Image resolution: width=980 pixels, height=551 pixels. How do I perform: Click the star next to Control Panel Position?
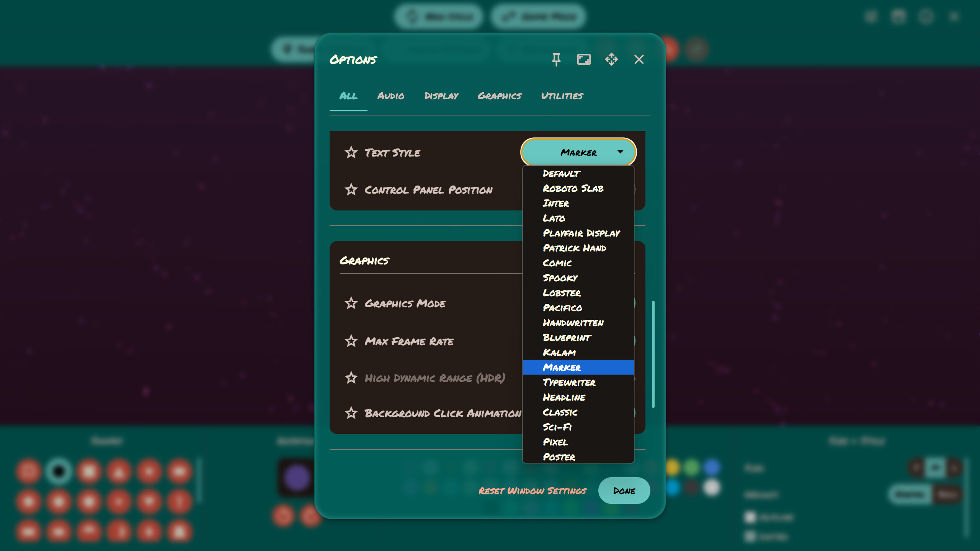[x=351, y=189]
